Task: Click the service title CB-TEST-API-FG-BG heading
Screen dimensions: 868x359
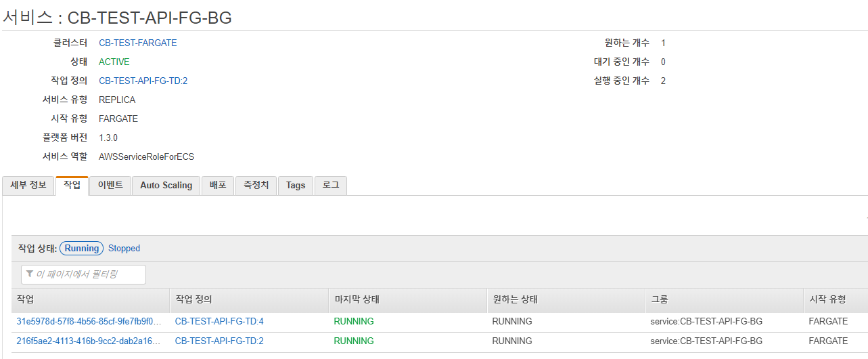Action: pyautogui.click(x=150, y=18)
